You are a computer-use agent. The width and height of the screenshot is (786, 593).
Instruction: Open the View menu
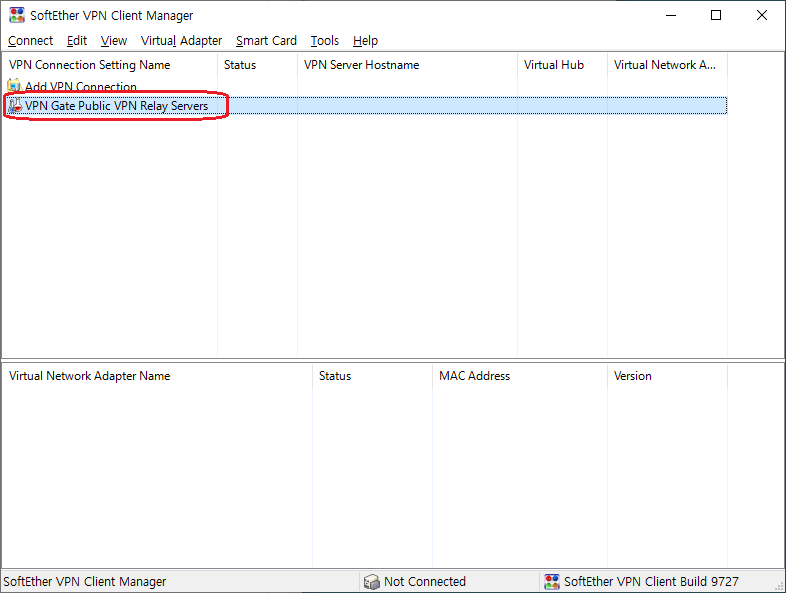(x=113, y=41)
